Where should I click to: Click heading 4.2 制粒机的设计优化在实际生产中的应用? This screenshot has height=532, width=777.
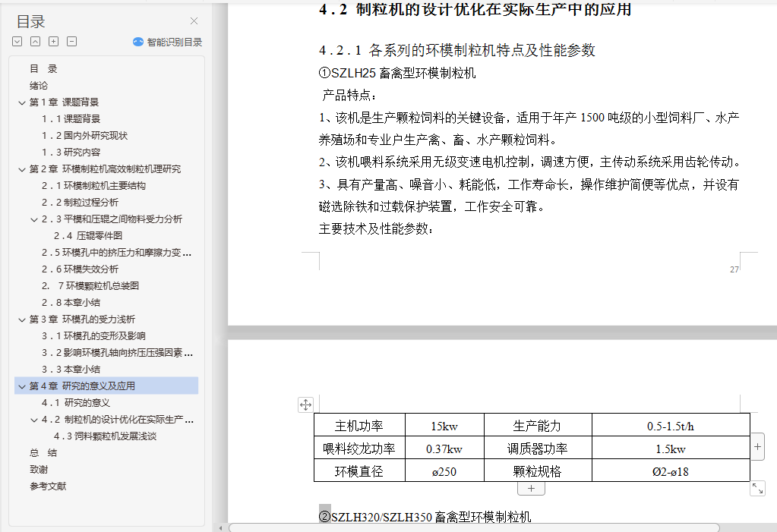[475, 9]
